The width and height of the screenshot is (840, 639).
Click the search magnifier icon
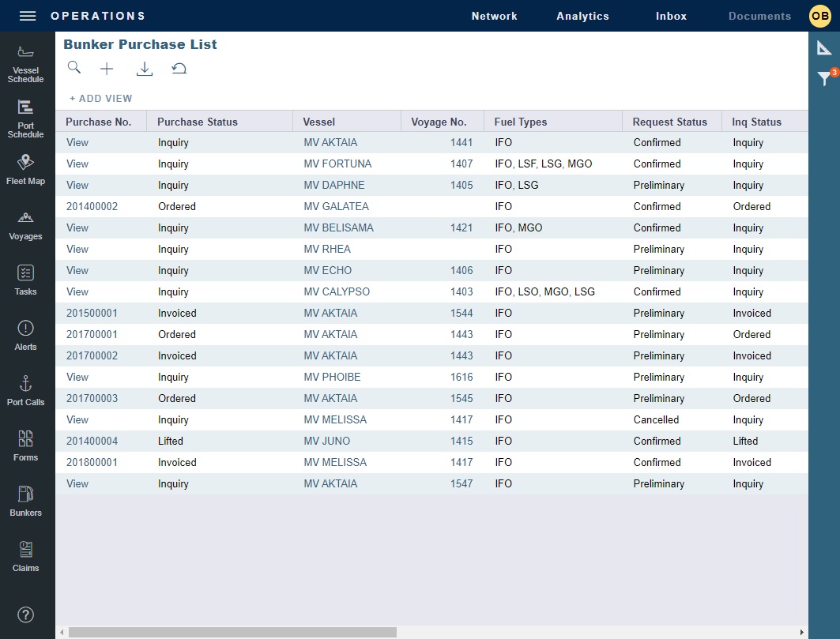pyautogui.click(x=74, y=68)
